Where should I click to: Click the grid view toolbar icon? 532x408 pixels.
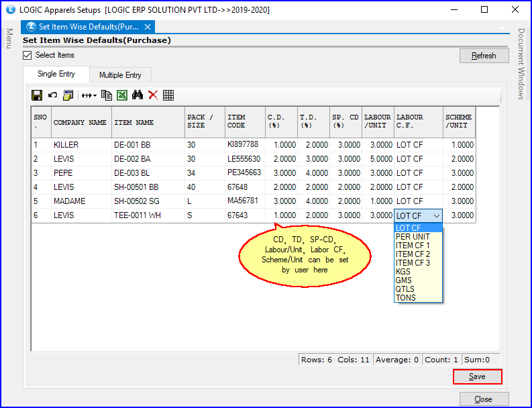point(168,95)
